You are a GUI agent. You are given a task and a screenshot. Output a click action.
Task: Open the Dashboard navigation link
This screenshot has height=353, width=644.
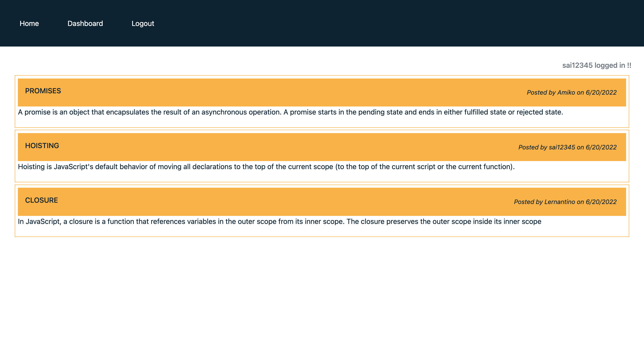(x=85, y=23)
